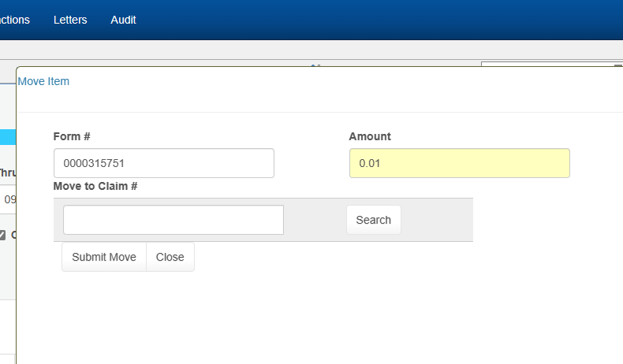Toggle the checkbox at the left edge
Viewport: 623px width, 364px height.
[x=3, y=235]
